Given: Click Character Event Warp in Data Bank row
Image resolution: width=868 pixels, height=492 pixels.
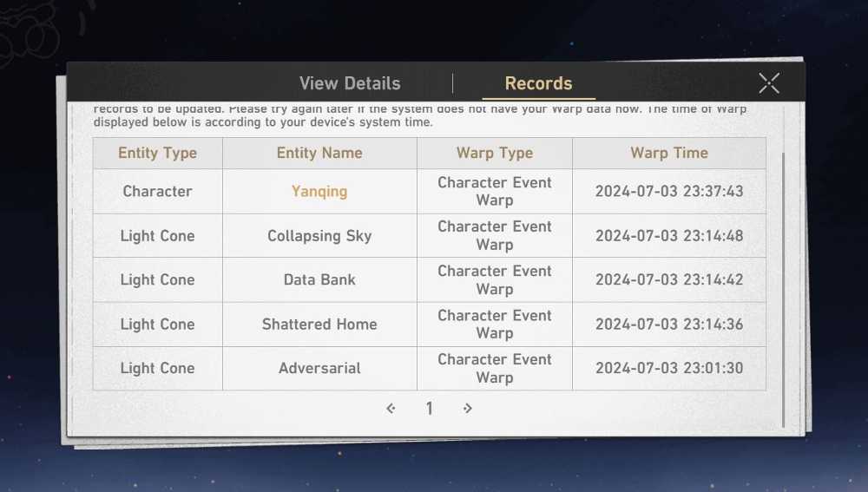Looking at the screenshot, I should point(495,280).
